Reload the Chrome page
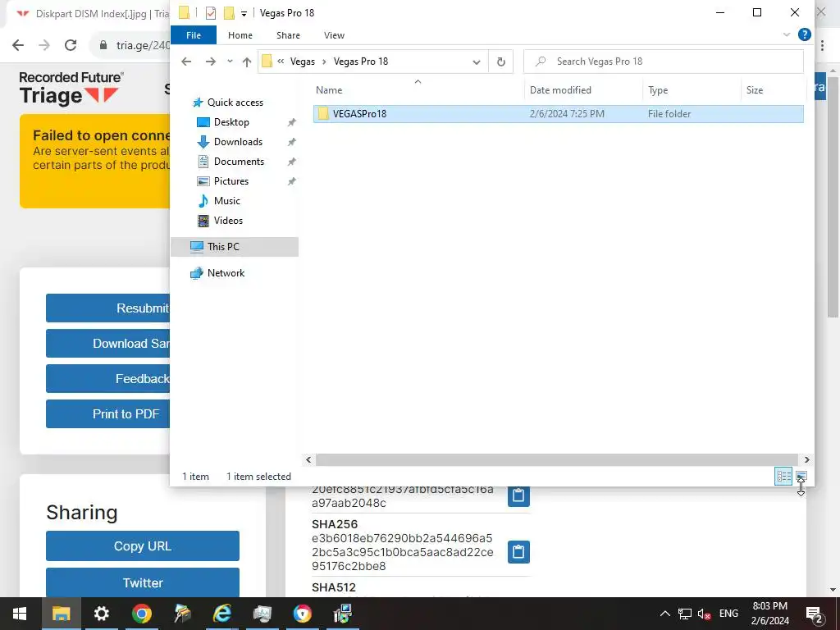The height and width of the screenshot is (630, 840). click(x=71, y=45)
